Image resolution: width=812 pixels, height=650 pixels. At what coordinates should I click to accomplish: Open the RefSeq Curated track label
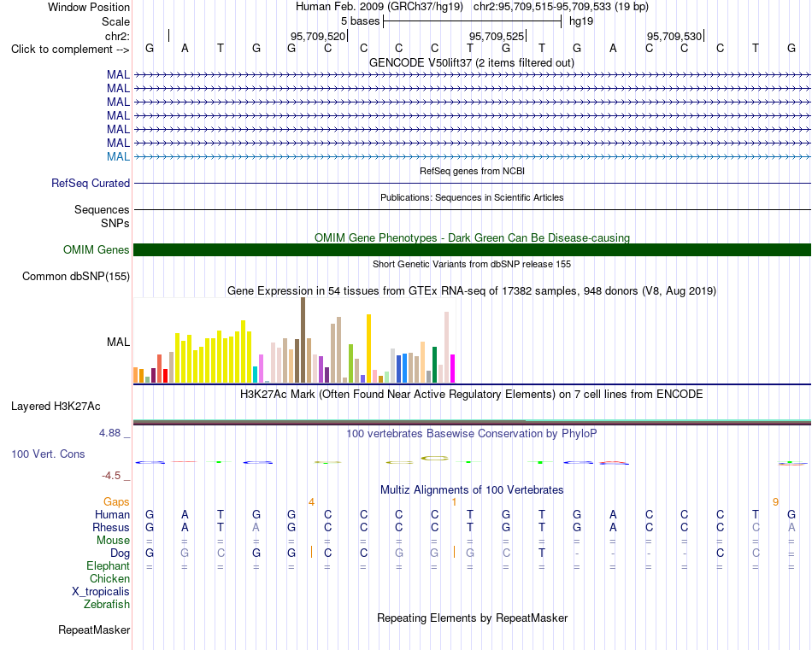pos(91,183)
